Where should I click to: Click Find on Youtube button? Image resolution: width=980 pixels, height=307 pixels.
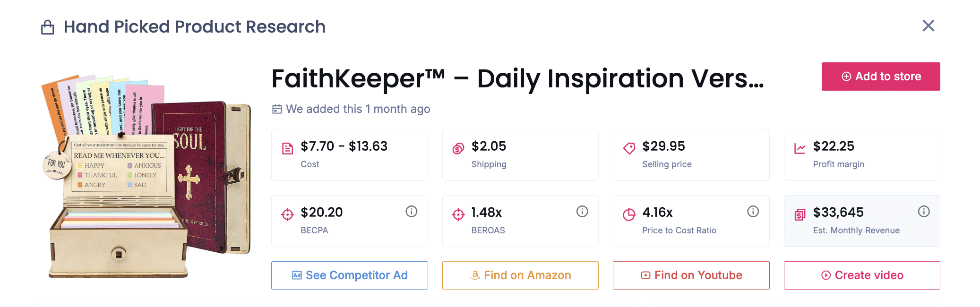(691, 275)
